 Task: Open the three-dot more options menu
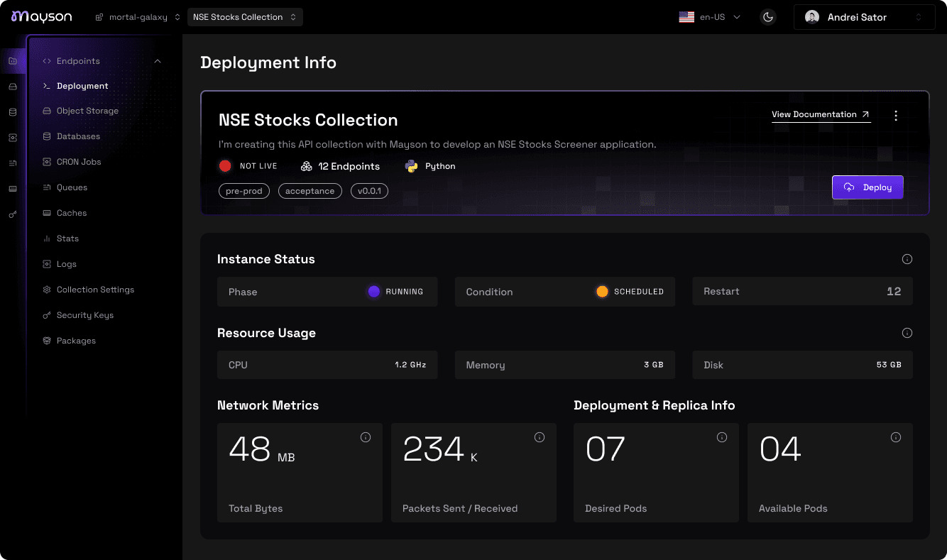click(x=896, y=116)
